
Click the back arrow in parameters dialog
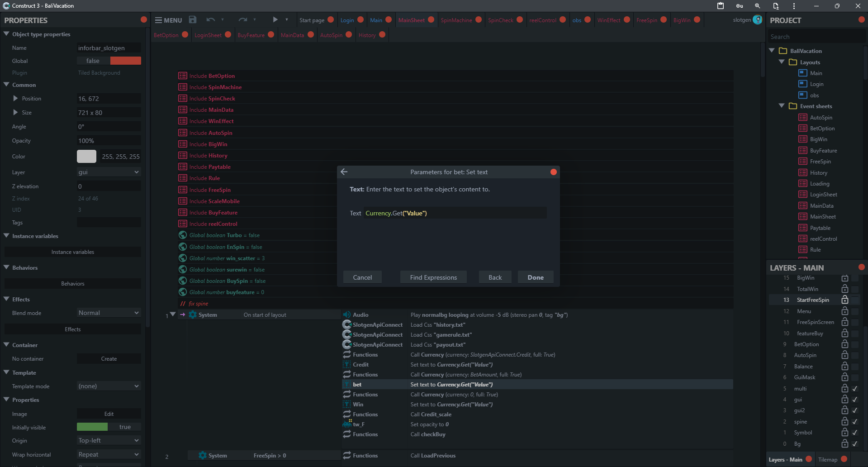point(344,172)
